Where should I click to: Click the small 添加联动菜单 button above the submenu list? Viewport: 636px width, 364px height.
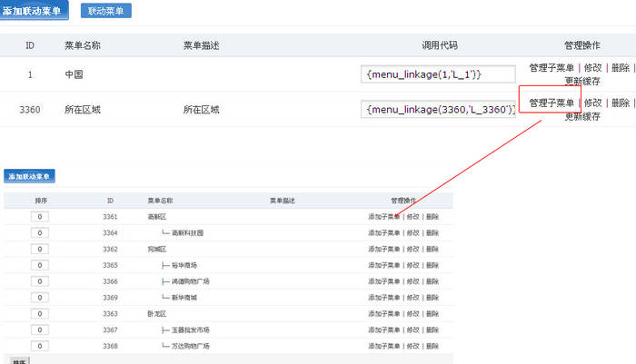30,175
